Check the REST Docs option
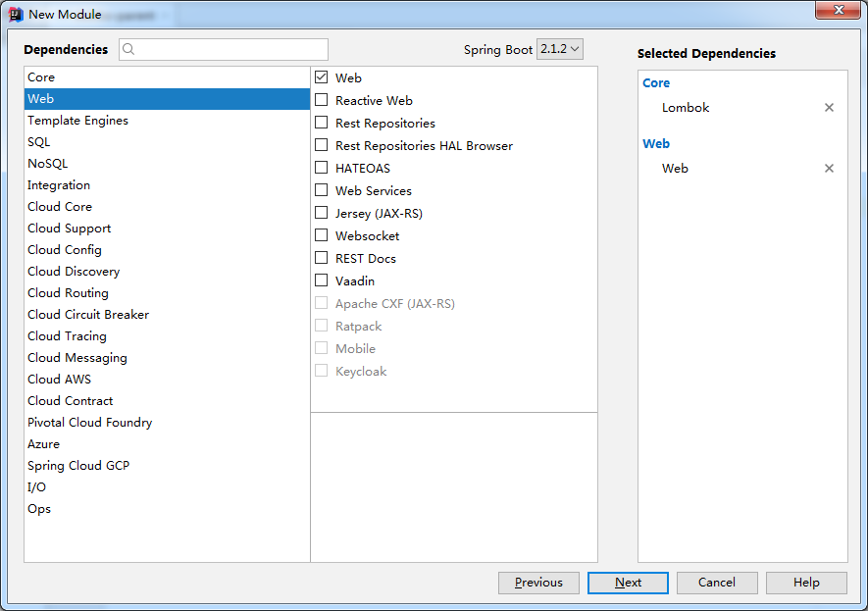The height and width of the screenshot is (611, 868). point(321,259)
